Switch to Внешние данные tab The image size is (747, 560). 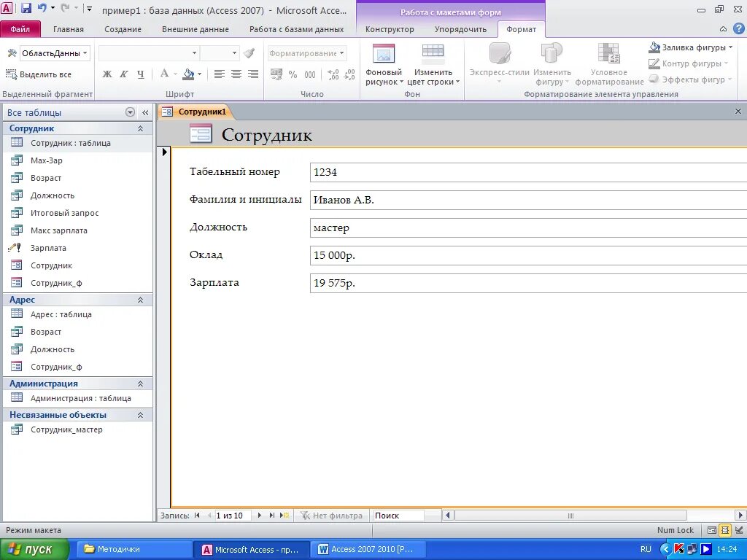click(196, 29)
